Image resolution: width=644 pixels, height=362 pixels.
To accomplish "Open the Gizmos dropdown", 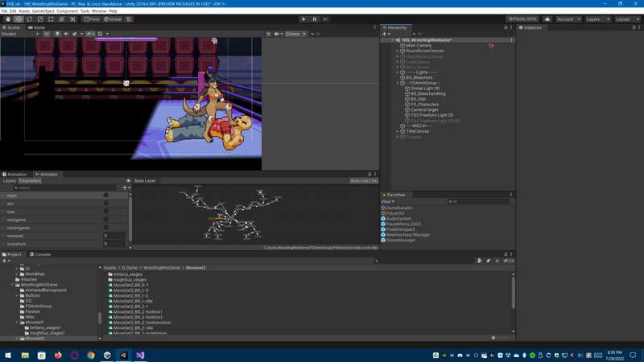I will coord(295,34).
